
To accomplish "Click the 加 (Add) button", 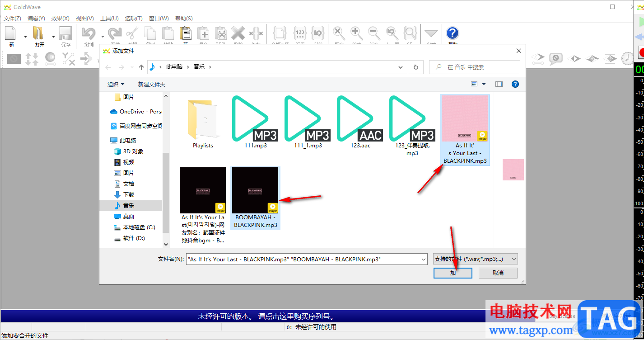I will pos(453,273).
